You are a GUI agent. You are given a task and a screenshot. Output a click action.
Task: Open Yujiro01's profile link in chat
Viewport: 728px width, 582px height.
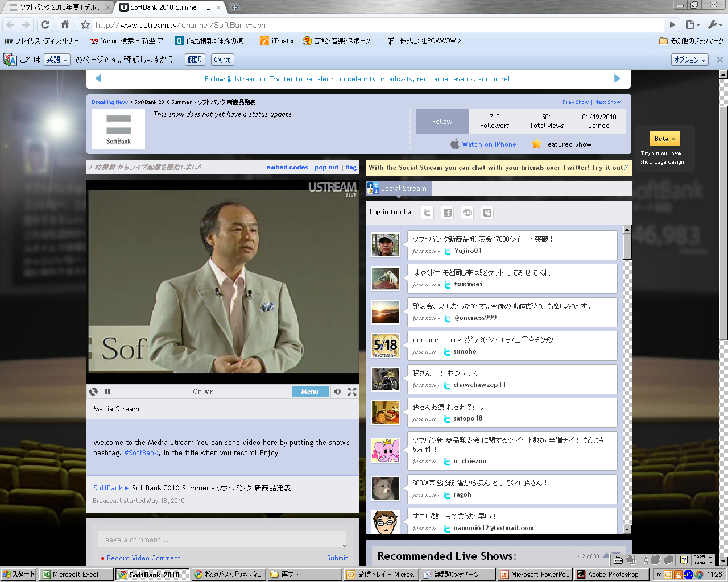click(468, 251)
